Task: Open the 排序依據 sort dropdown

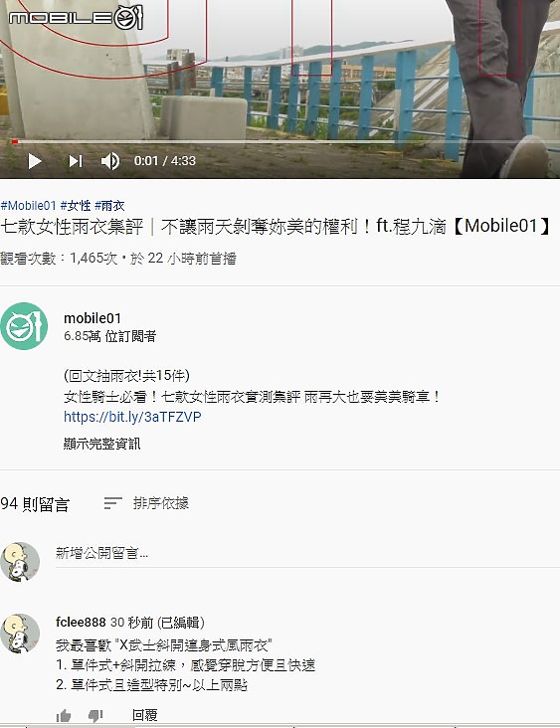Action: point(147,503)
